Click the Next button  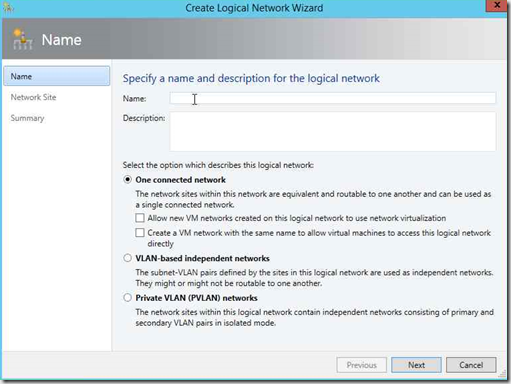[416, 365]
